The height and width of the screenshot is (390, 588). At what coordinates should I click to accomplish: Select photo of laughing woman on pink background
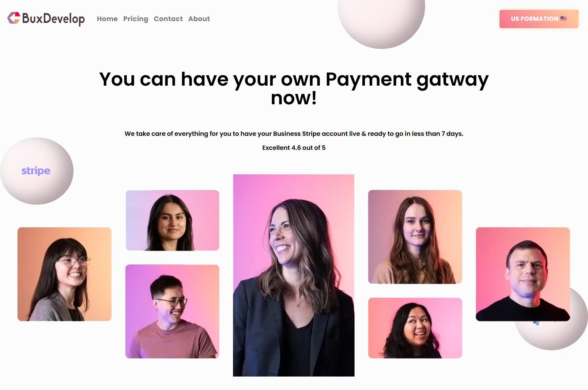click(x=415, y=328)
